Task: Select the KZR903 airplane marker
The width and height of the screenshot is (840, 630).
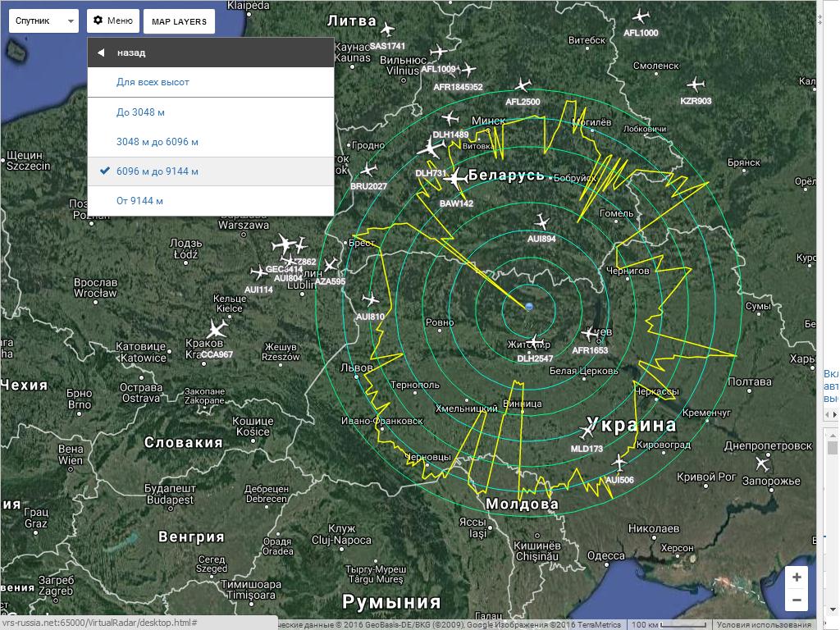Action: point(696,84)
